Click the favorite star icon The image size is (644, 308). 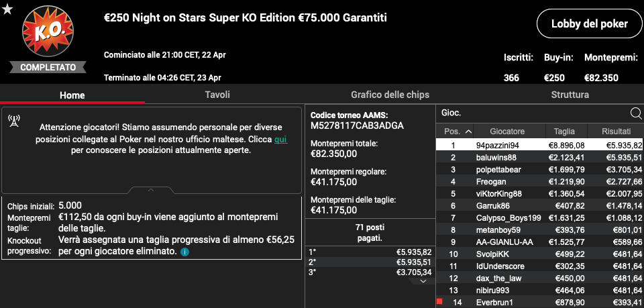click(7, 9)
